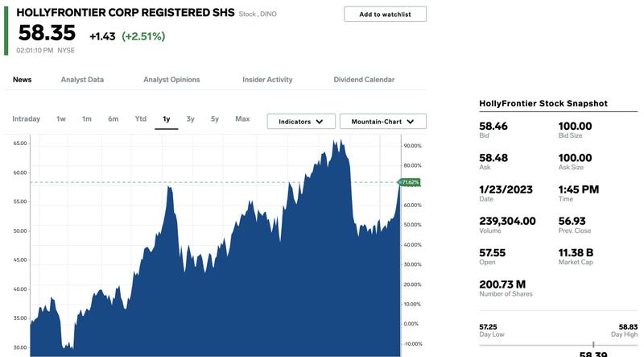The width and height of the screenshot is (644, 357).
Task: Click the stock price 58.35
Action: [47, 33]
